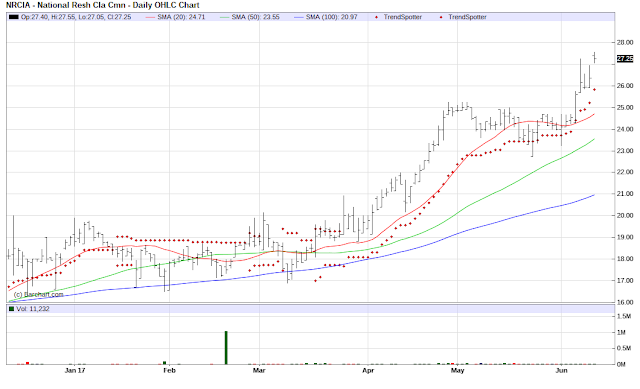Viewport: 640px width, 389px height.
Task: Click the 17.00 price axis label
Action: [x=625, y=281]
